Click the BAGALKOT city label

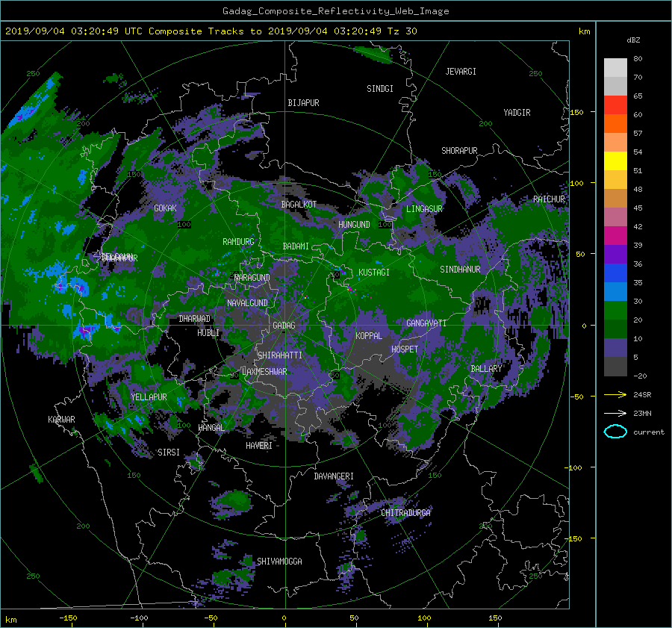[x=299, y=205]
